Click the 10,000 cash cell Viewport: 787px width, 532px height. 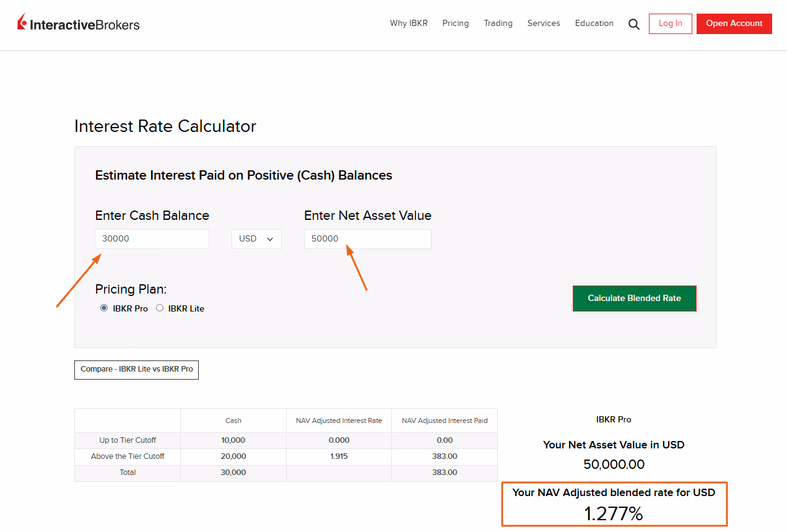point(233,440)
